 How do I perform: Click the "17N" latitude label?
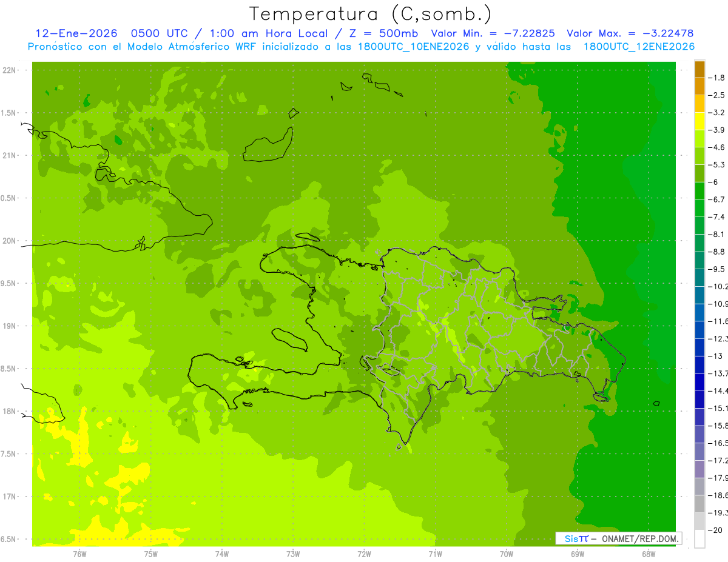(x=8, y=497)
